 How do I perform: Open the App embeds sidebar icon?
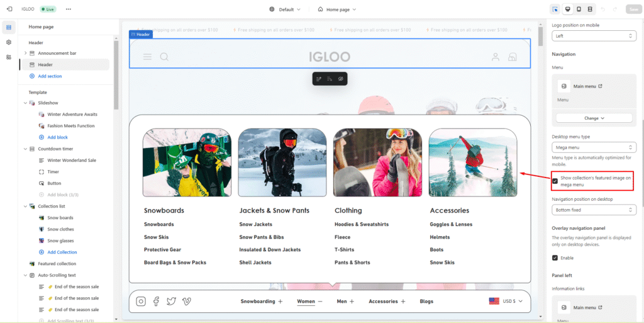pyautogui.click(x=9, y=57)
